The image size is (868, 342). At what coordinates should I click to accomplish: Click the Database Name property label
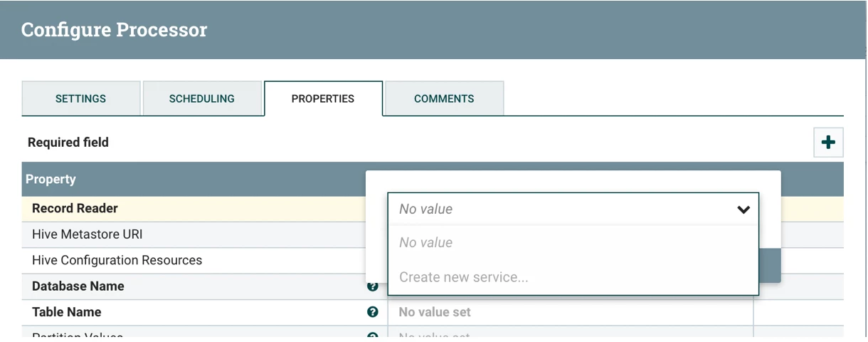78,286
